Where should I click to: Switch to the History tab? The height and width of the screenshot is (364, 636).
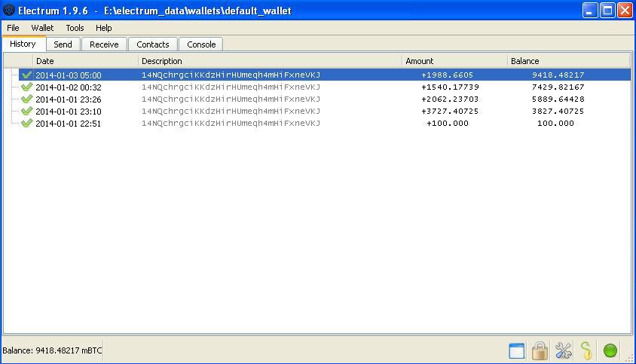(x=23, y=44)
